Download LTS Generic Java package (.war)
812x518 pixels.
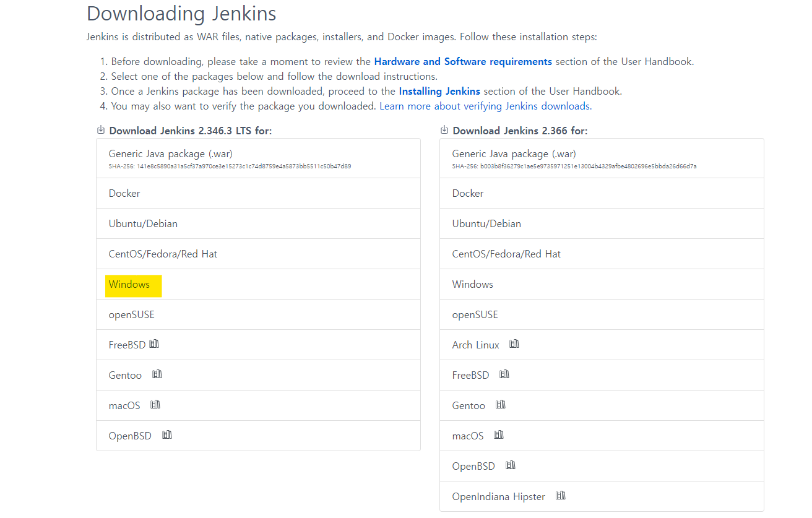[x=258, y=158]
